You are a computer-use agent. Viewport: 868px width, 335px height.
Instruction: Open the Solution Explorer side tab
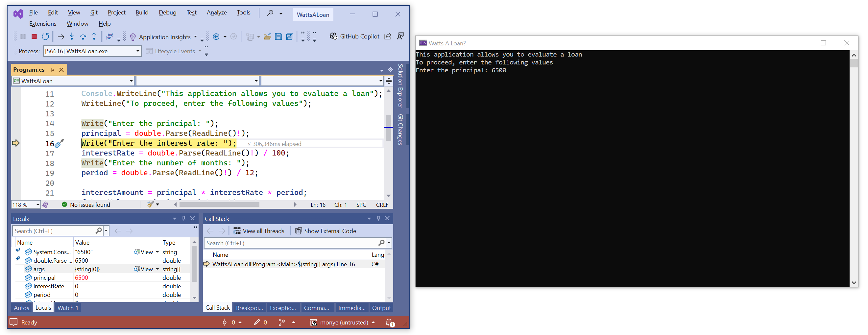pos(400,85)
